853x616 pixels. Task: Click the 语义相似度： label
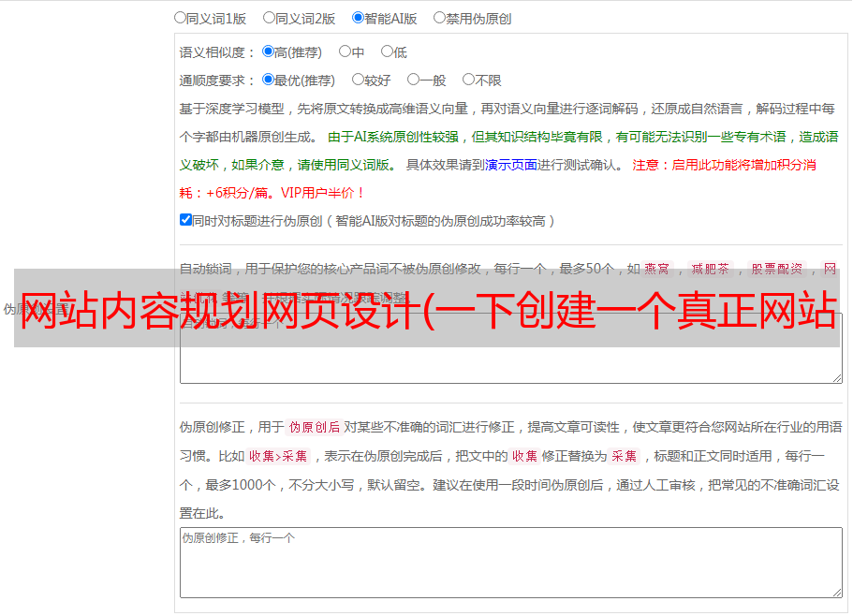point(217,52)
